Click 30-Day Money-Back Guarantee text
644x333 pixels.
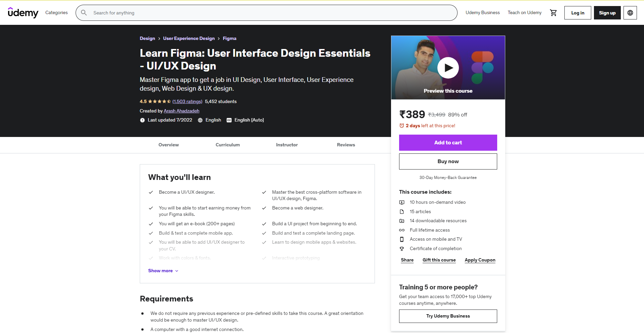(448, 178)
